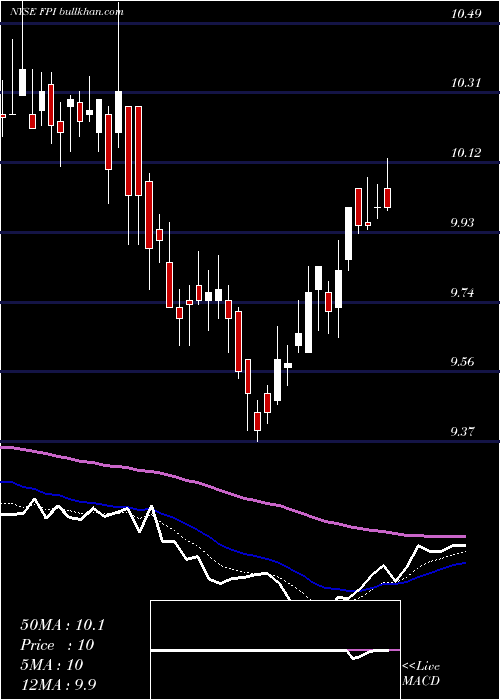Click the 5MA : 10 readout
This screenshot has width=500, height=700.
[x=51, y=665]
